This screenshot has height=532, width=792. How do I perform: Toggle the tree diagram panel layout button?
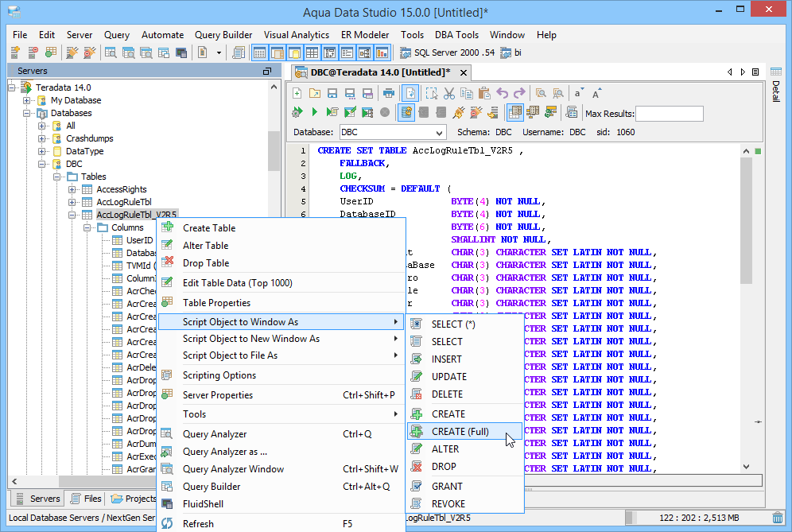click(365, 52)
